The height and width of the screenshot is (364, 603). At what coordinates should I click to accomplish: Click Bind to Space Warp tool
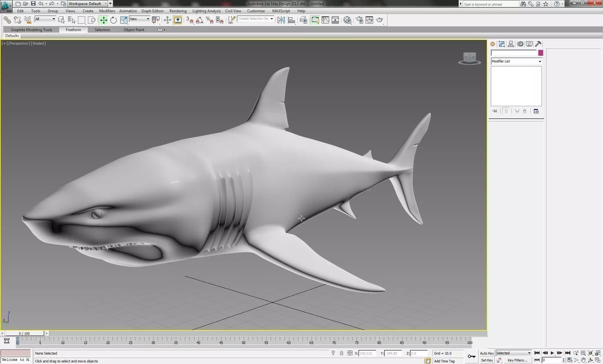(28, 20)
